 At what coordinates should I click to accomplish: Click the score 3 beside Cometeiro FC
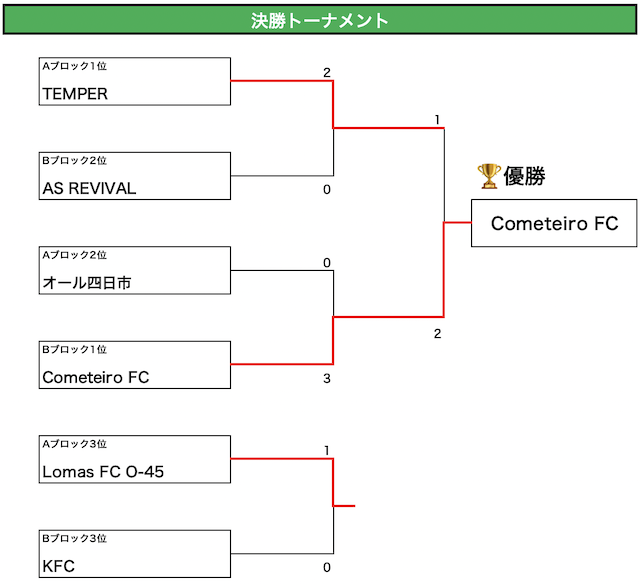326,379
